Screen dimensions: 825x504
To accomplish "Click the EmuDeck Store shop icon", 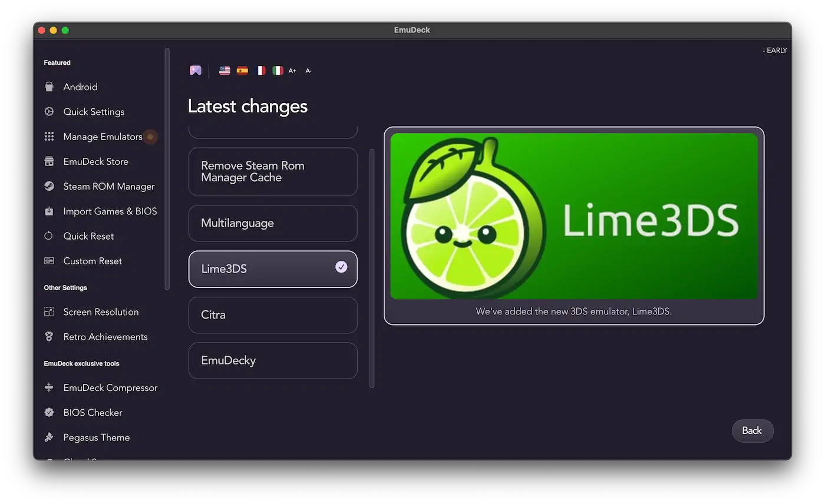I will click(x=49, y=161).
